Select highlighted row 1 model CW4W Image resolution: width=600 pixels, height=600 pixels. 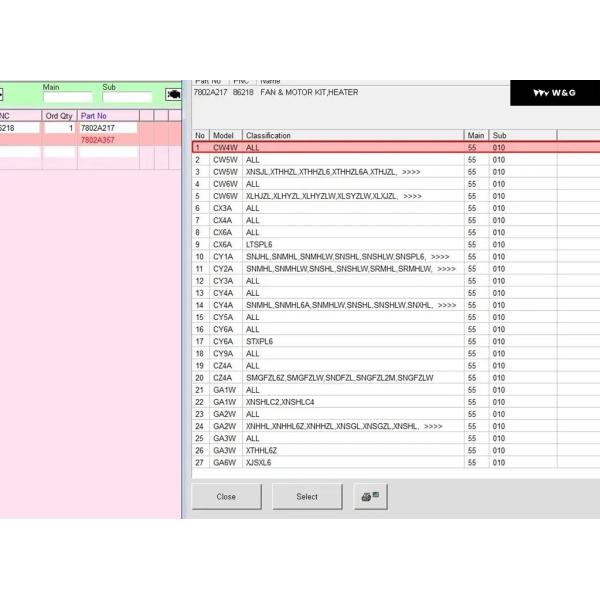pyautogui.click(x=224, y=148)
